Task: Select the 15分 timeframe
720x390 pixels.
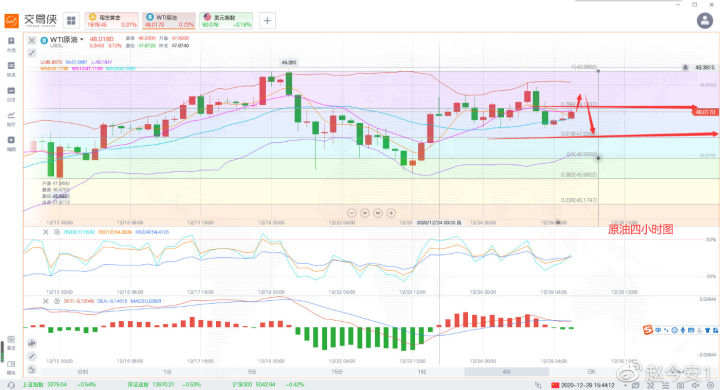Action: click(337, 372)
